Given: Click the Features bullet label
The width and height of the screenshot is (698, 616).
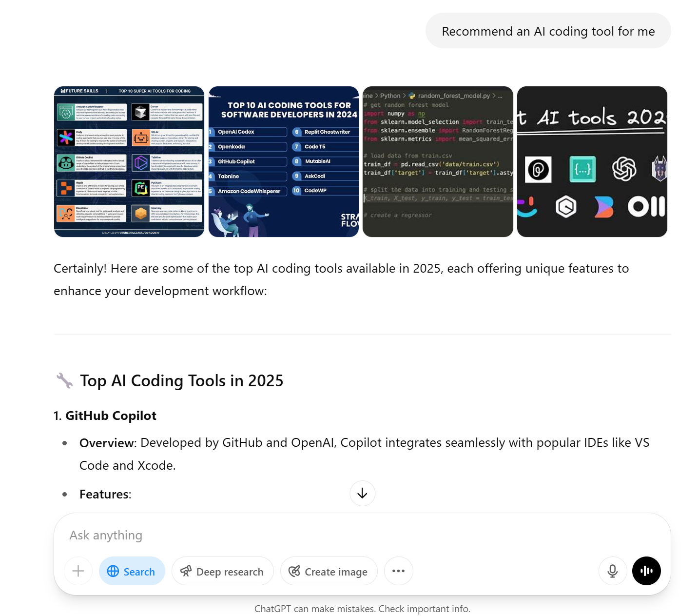Looking at the screenshot, I should [x=105, y=494].
